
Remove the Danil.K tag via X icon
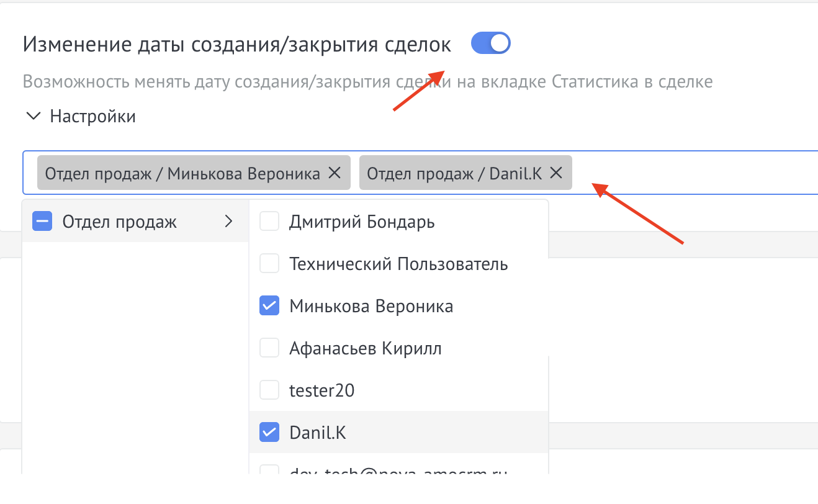click(x=555, y=173)
